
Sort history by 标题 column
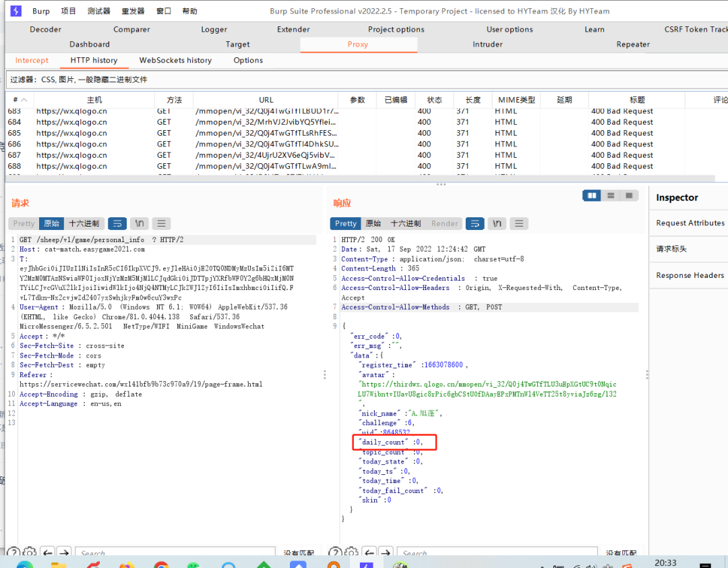pos(637,100)
